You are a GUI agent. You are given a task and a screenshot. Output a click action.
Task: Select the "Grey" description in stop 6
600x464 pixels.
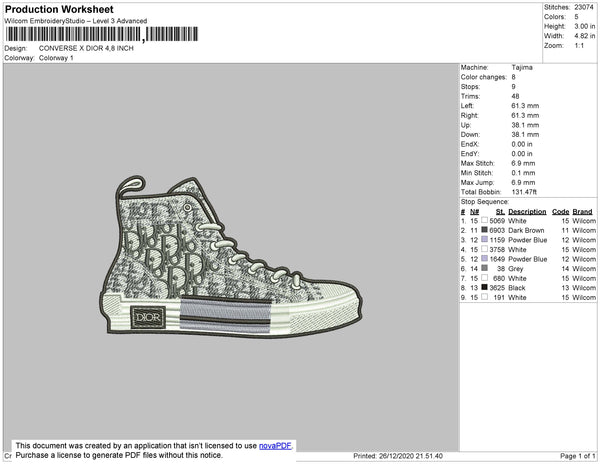(x=515, y=269)
